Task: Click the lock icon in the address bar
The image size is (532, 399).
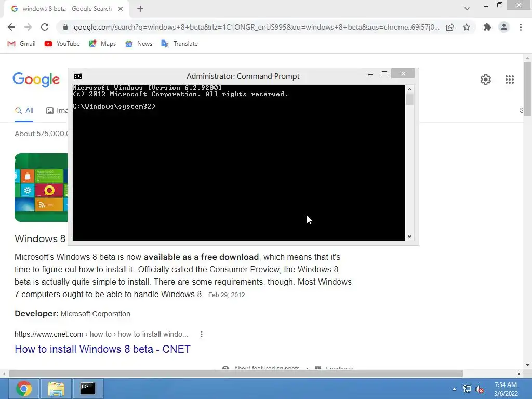Action: 65,27
